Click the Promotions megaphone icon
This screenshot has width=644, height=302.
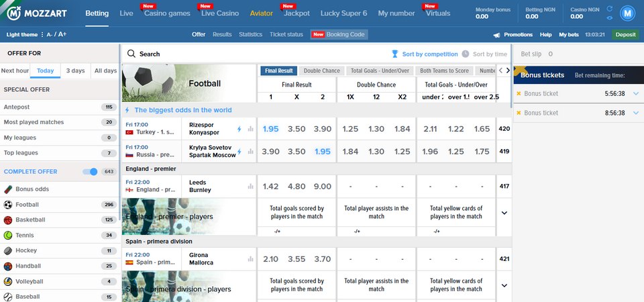pos(496,35)
